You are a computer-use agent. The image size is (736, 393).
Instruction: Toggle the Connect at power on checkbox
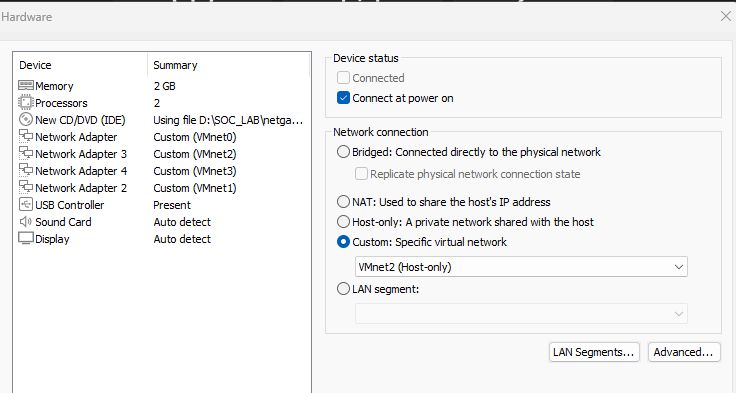click(x=343, y=98)
